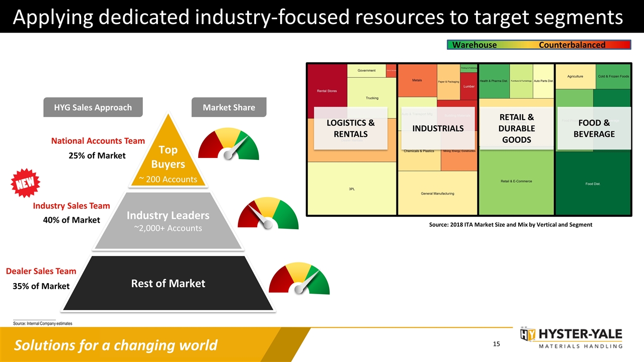Screen dimensions: 644x362
Task: Click the Cold & Frozen Foods cell
Action: pos(613,76)
